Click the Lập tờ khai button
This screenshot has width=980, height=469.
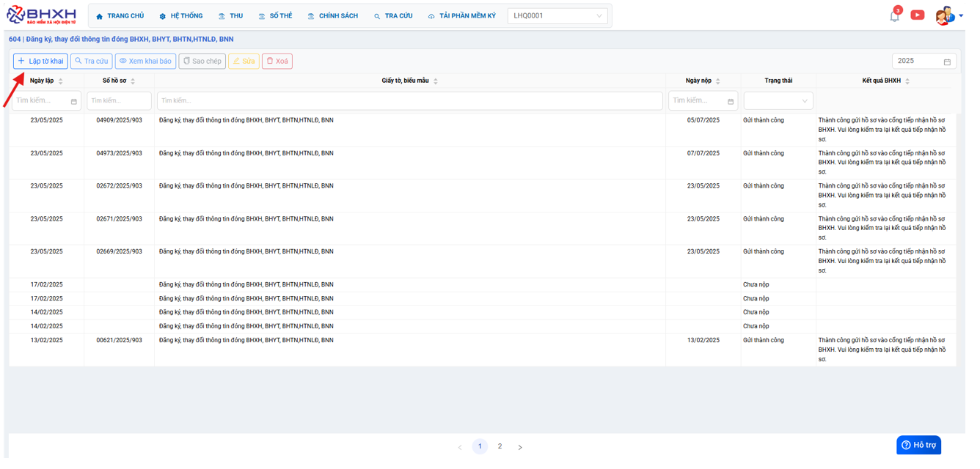(x=40, y=62)
